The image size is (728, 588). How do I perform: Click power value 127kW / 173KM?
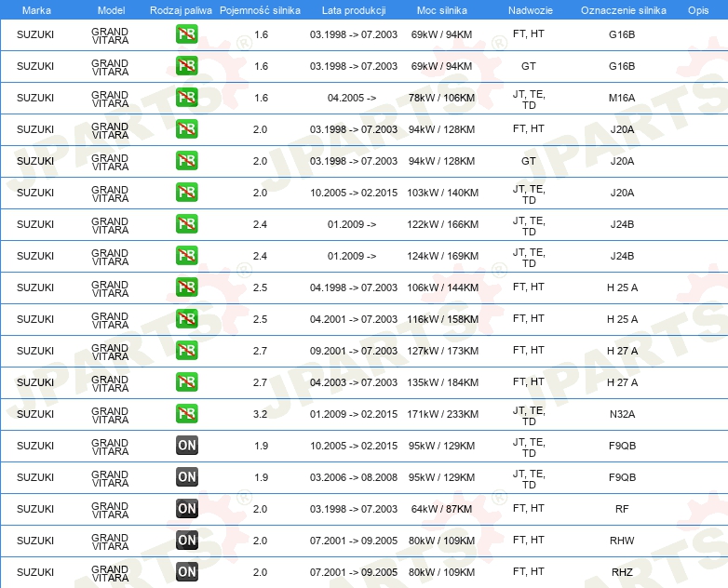[442, 351]
